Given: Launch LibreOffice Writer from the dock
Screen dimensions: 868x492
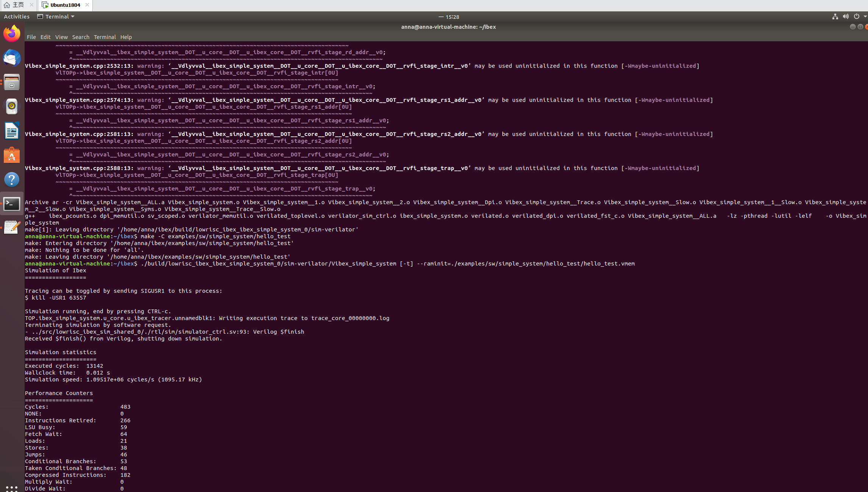Looking at the screenshot, I should click(x=12, y=131).
